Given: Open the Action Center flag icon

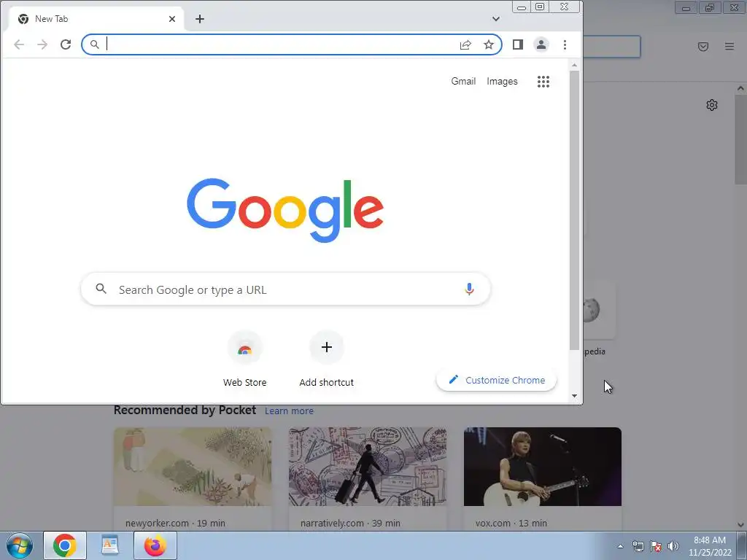Looking at the screenshot, I should point(656,546).
